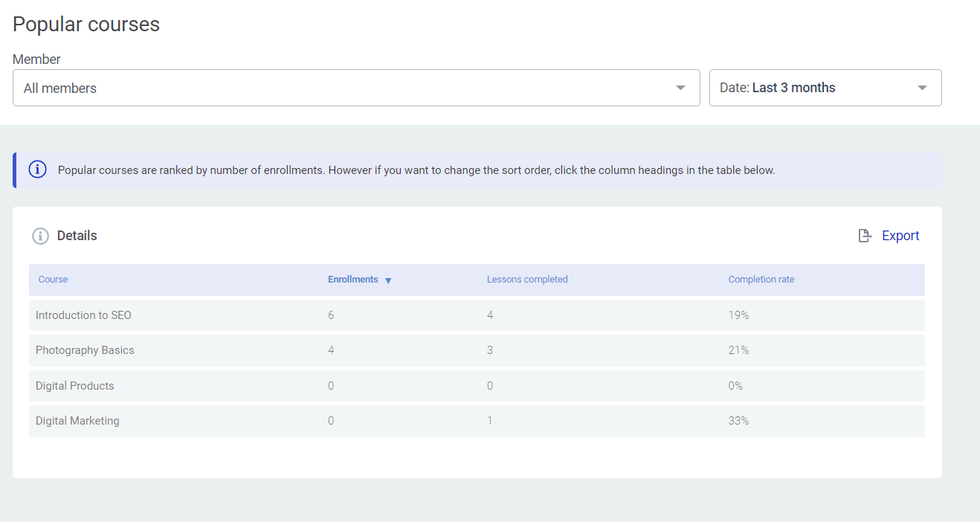Click the export file icon

coord(864,236)
